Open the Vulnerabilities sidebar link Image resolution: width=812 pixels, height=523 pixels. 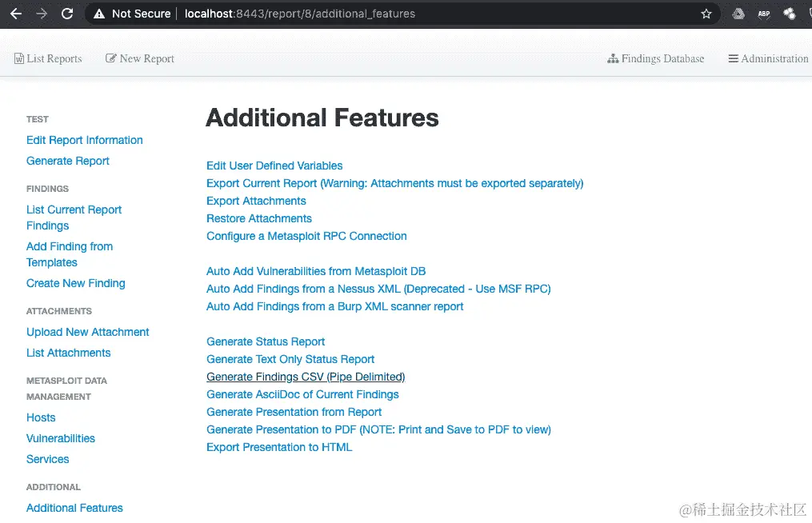[x=61, y=438]
